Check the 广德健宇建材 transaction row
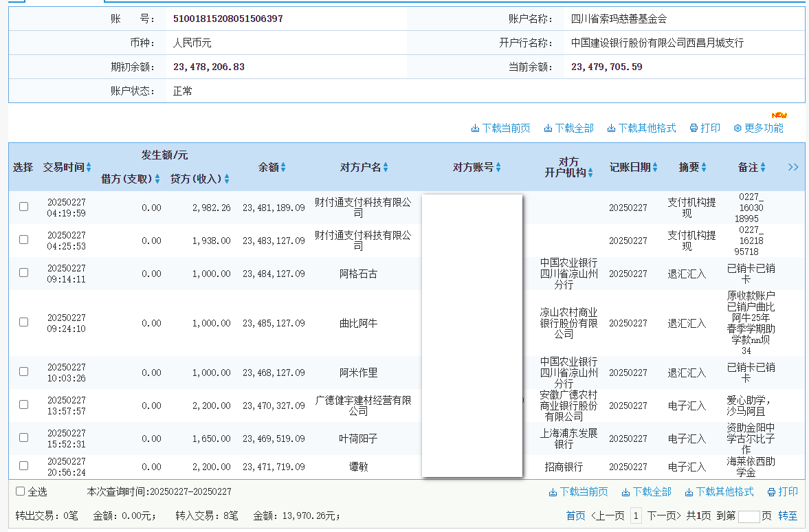This screenshot has height=532, width=809. [x=24, y=405]
